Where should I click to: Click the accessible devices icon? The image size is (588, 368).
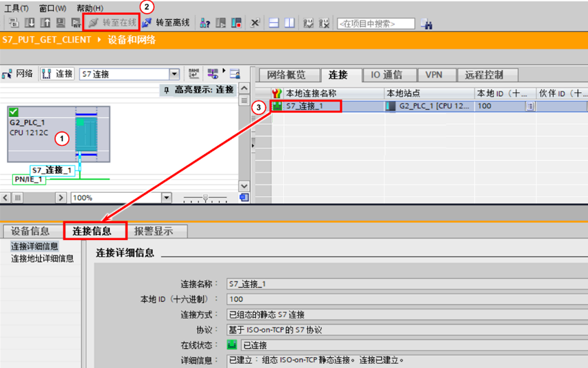click(205, 23)
